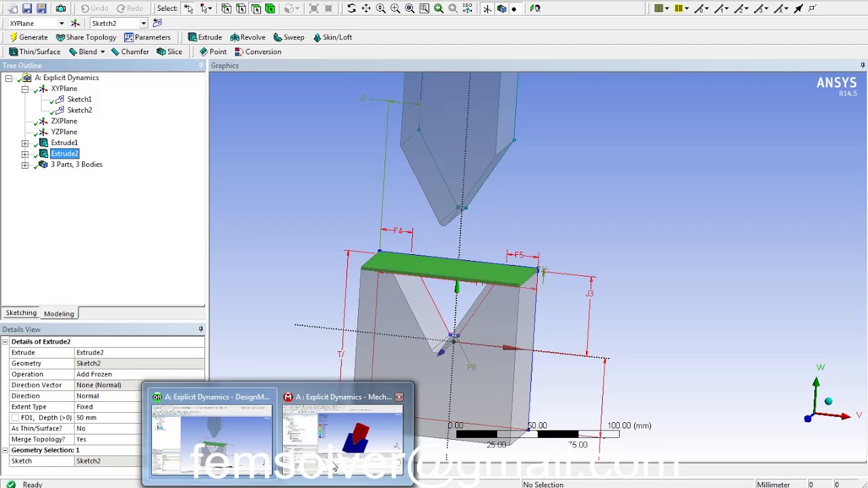This screenshot has height=488, width=868.
Task: Open the Mechanical taskbar preview thumbnail
Action: click(343, 439)
